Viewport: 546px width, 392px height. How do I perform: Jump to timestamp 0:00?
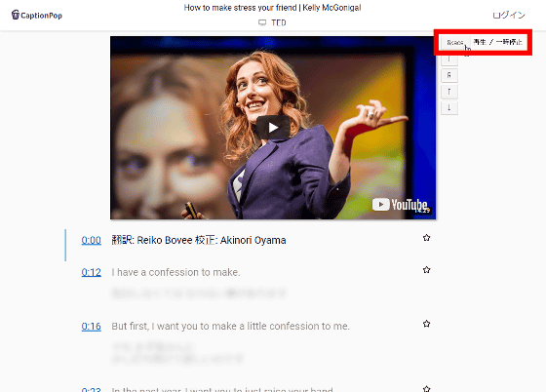pos(92,240)
